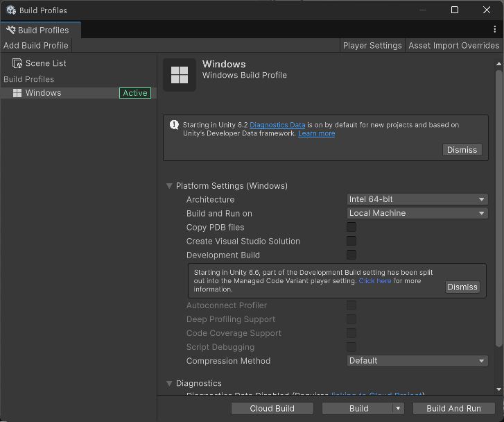Image resolution: width=504 pixels, height=422 pixels.
Task: Click the scrollbar down arrow
Action: (x=498, y=389)
